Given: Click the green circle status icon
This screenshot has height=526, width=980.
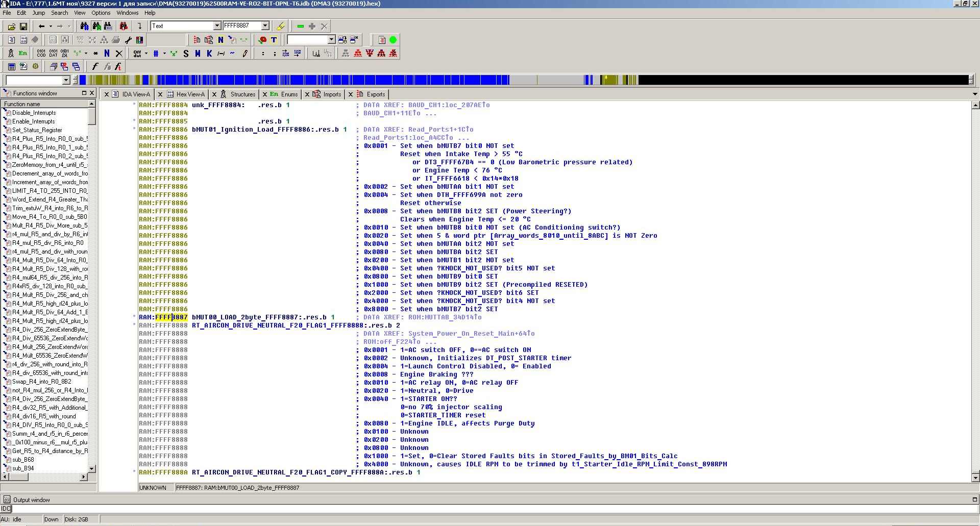Looking at the screenshot, I should click(393, 40).
